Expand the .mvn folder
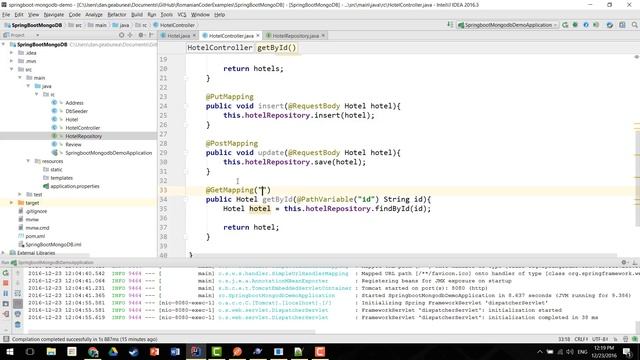 click(11, 61)
